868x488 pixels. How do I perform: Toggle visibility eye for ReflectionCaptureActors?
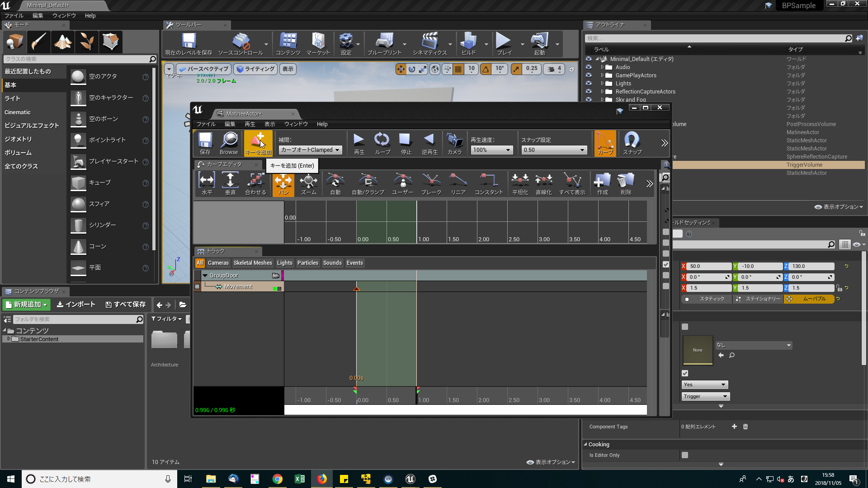click(x=589, y=92)
